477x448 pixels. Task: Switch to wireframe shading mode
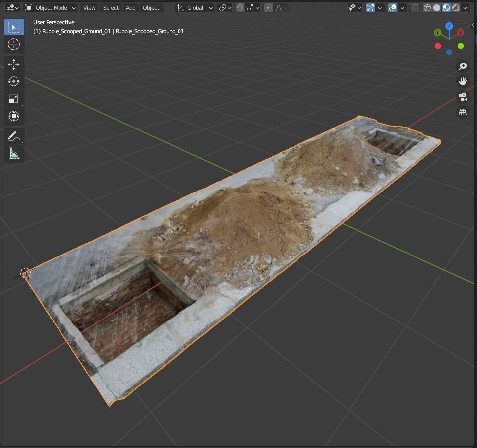point(427,8)
